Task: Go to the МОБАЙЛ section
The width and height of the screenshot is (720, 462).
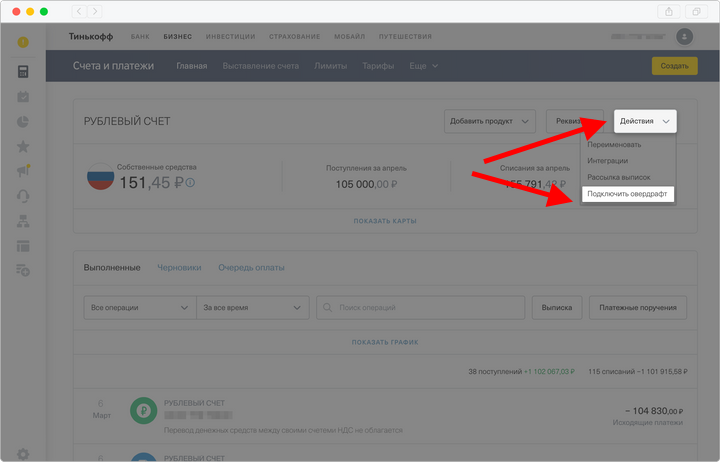Action: (x=349, y=37)
